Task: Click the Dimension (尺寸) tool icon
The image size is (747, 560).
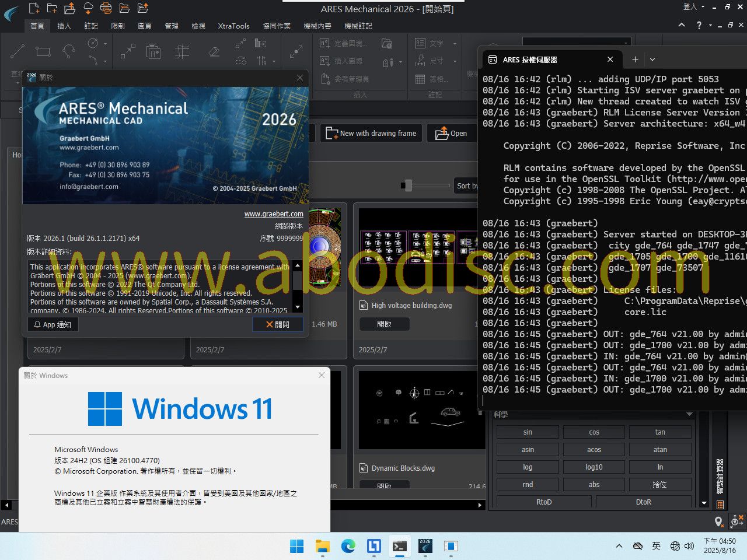Action: pos(420,61)
